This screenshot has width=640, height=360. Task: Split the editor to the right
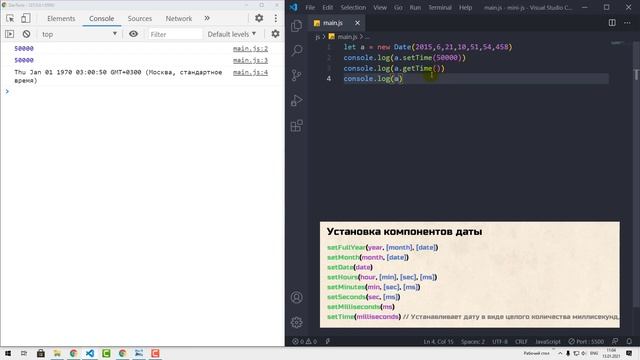coord(612,23)
